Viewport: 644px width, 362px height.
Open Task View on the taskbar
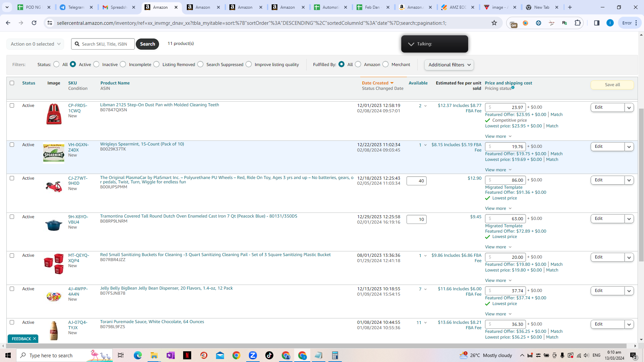point(121,355)
